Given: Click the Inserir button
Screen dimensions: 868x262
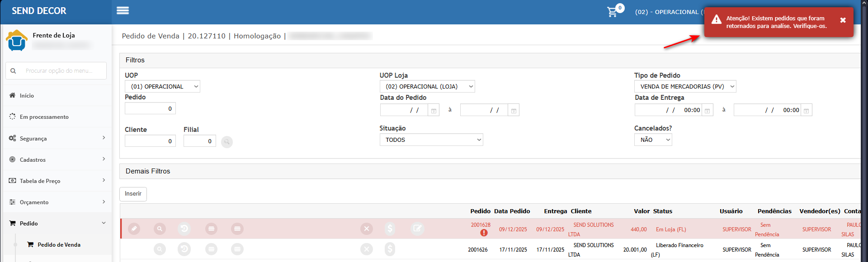Looking at the screenshot, I should pyautogui.click(x=133, y=194).
